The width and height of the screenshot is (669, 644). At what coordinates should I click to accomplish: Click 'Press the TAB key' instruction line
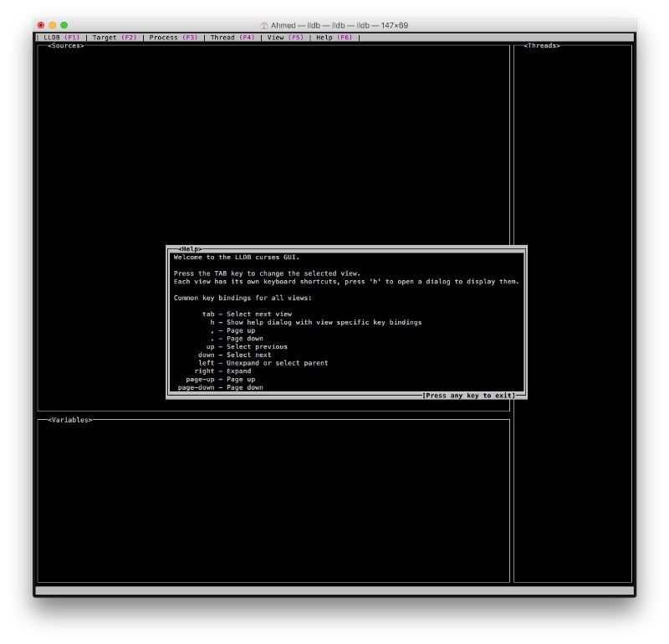[267, 273]
